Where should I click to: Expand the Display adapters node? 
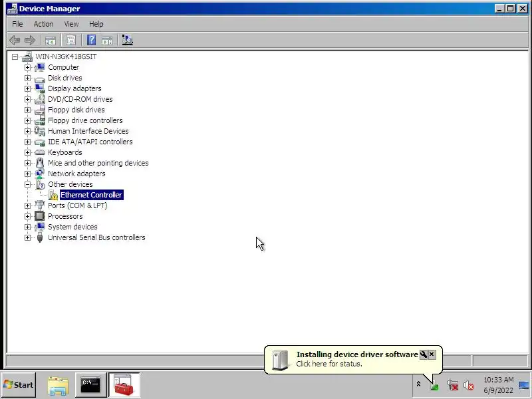pos(27,88)
